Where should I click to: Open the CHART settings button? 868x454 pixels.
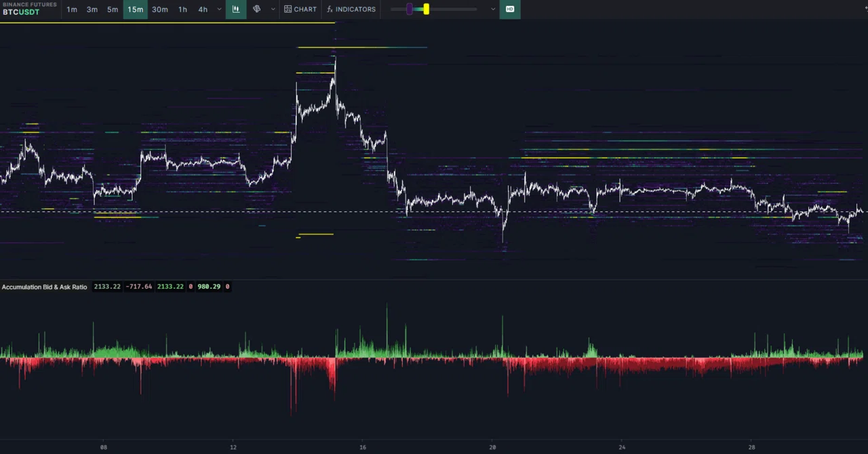pyautogui.click(x=300, y=9)
